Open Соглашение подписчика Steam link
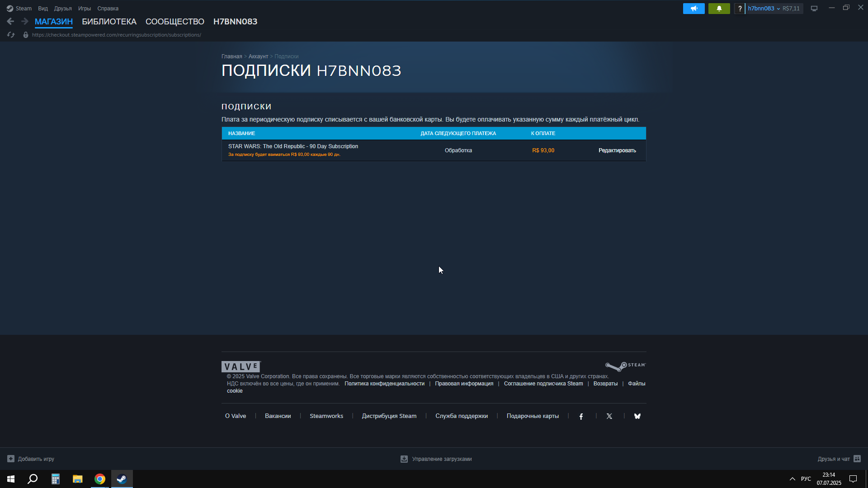Screen dimensions: 868x488 (x=543, y=384)
